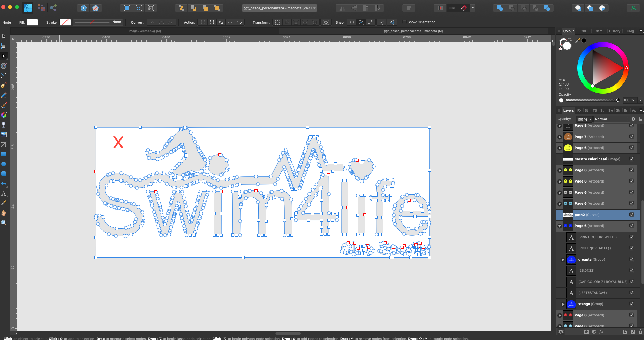The image size is (644, 340).
Task: Select the Crop tool
Action: pyautogui.click(x=4, y=144)
